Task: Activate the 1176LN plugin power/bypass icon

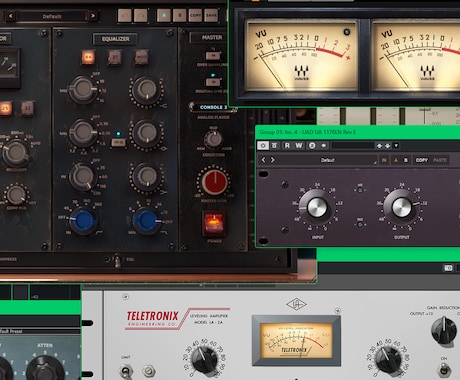Action: 263,146
